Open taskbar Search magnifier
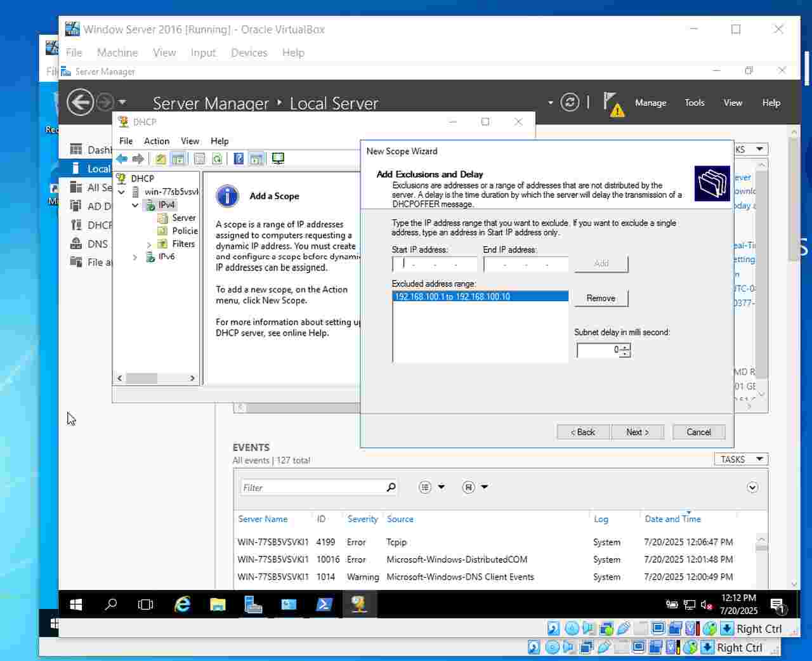Image resolution: width=812 pixels, height=661 pixels. tap(111, 605)
